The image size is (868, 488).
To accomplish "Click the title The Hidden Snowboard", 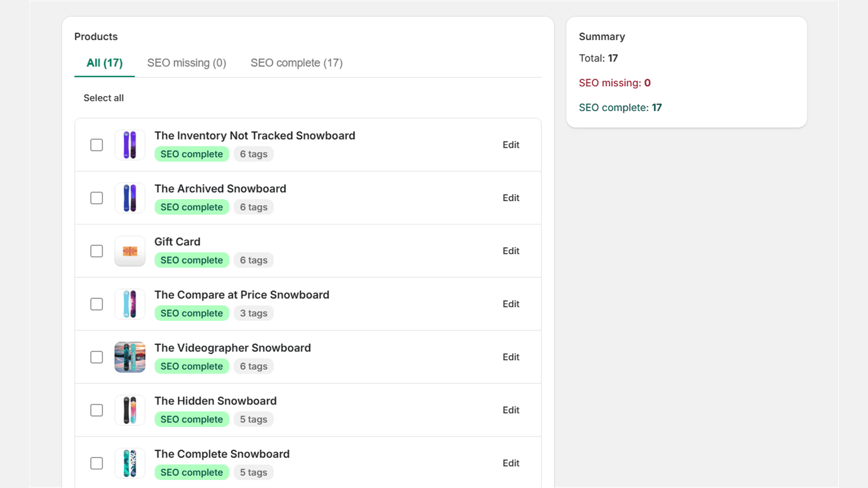I will [x=216, y=401].
